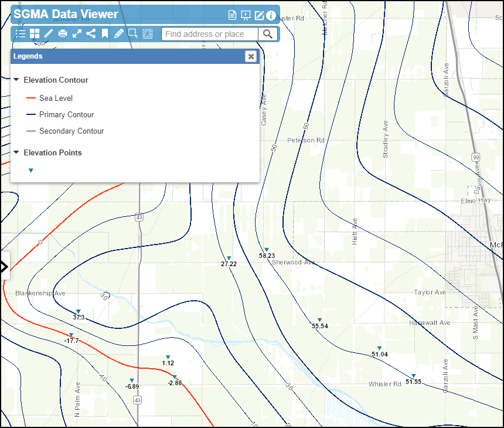Collapse the Elevation Points legend section

(15, 152)
